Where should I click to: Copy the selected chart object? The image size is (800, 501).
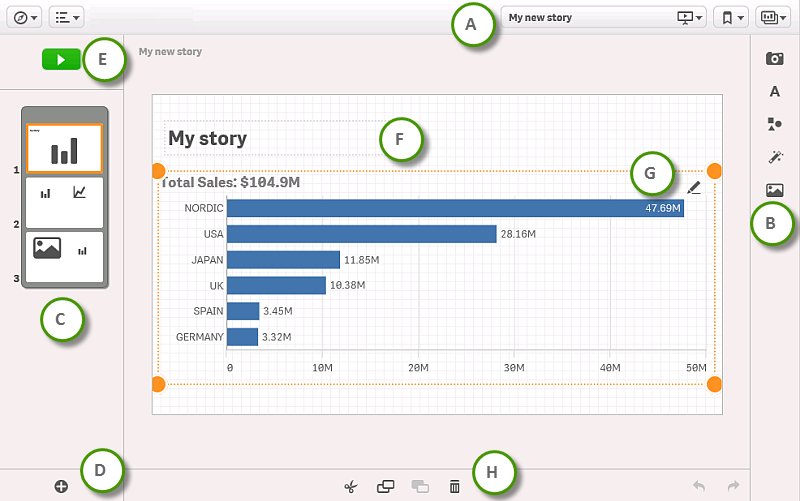pyautogui.click(x=385, y=486)
